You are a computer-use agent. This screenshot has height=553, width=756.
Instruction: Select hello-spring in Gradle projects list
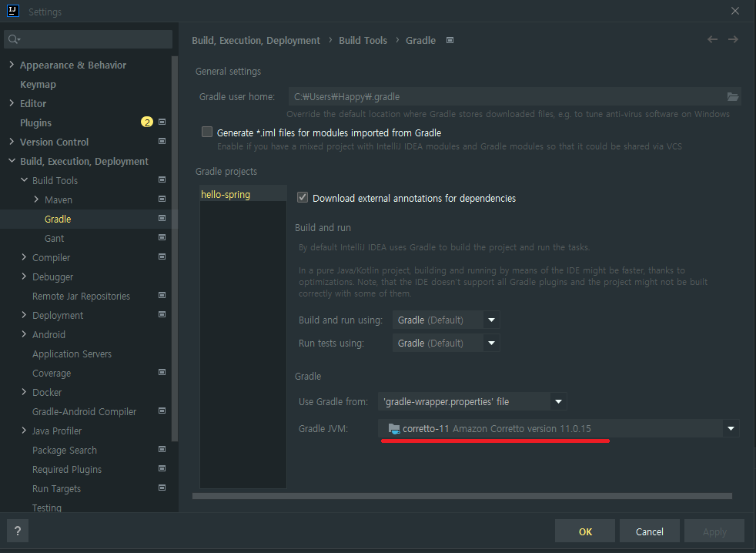coord(243,194)
